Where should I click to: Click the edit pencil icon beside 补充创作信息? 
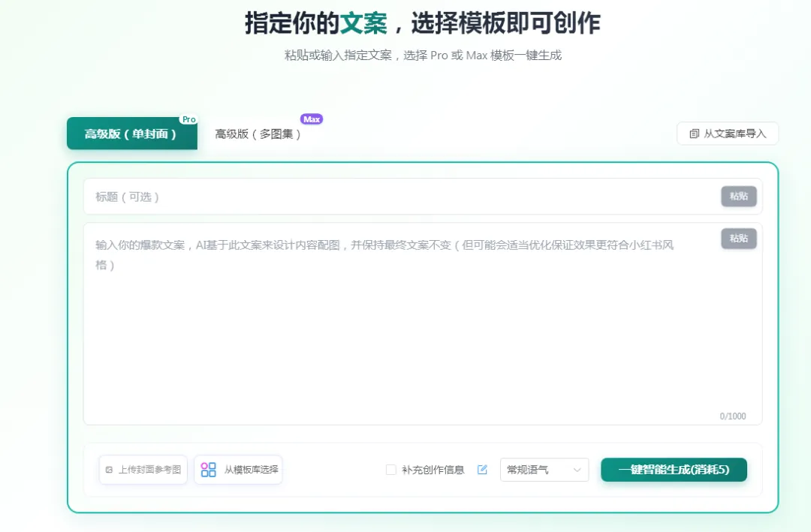[x=482, y=470]
